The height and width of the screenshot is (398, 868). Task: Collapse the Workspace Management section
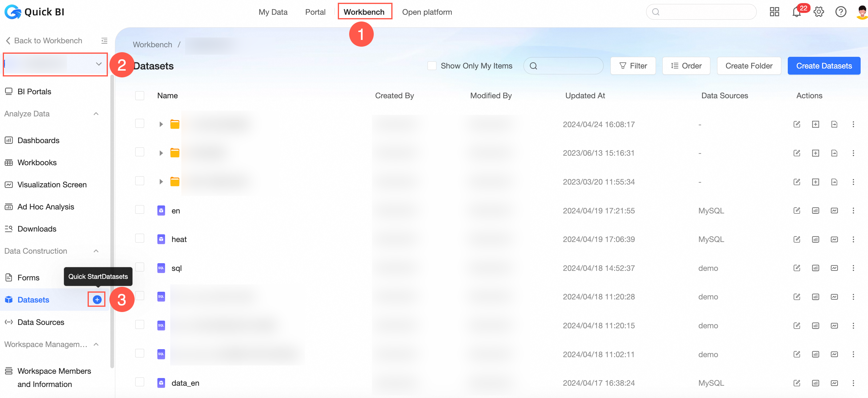pyautogui.click(x=96, y=344)
